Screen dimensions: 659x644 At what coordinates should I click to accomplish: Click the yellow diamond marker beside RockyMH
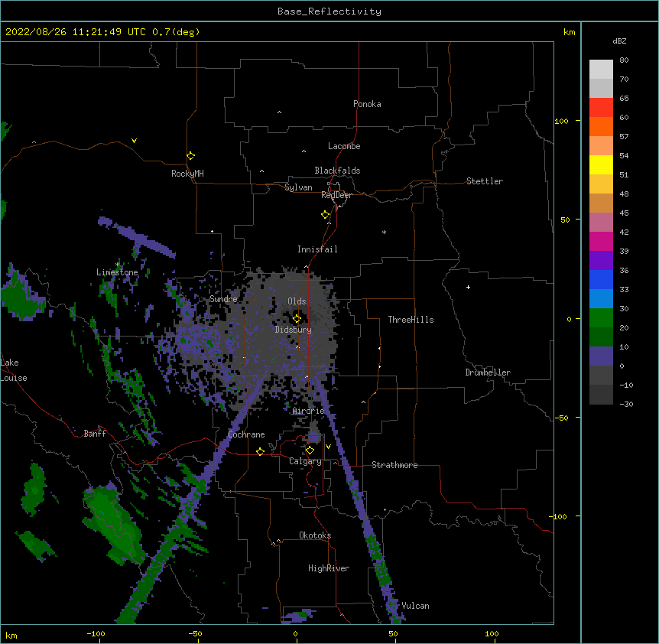190,156
